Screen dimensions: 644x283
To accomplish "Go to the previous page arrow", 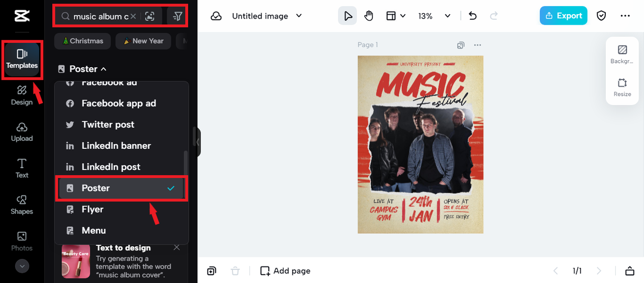I will [556, 271].
